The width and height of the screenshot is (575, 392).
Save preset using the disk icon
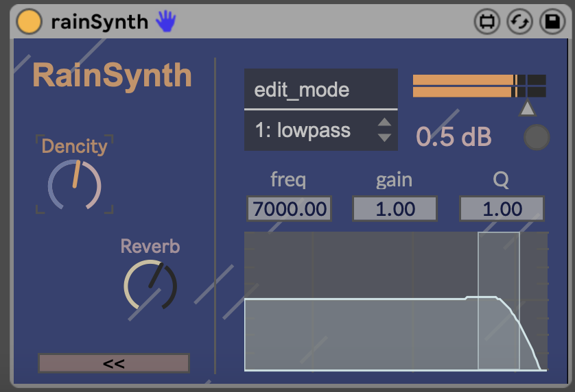tap(552, 22)
